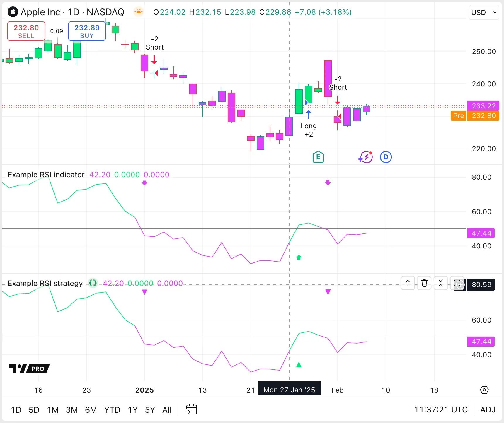Click the magenta down triangle near 2025 in strategy pane

(x=144, y=292)
